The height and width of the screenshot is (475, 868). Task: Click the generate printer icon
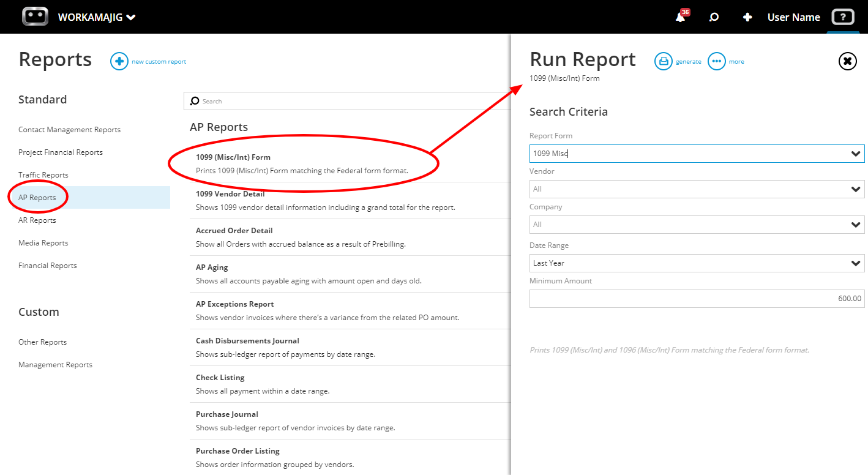pyautogui.click(x=663, y=61)
